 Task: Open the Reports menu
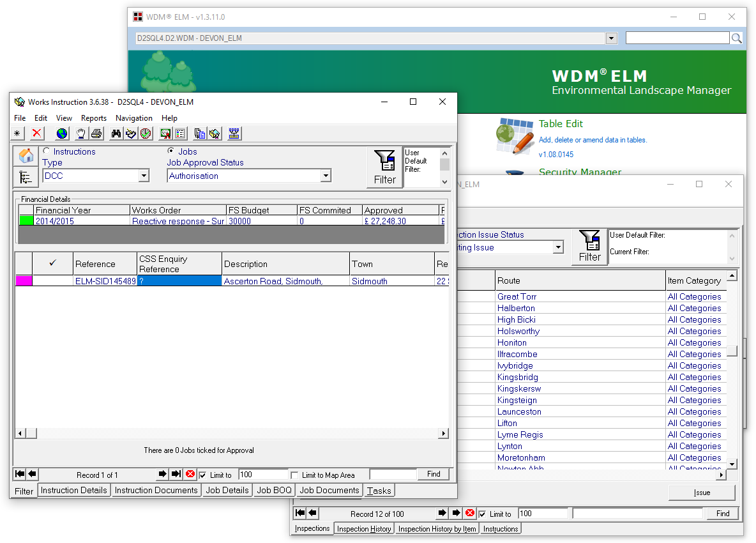[x=94, y=118]
